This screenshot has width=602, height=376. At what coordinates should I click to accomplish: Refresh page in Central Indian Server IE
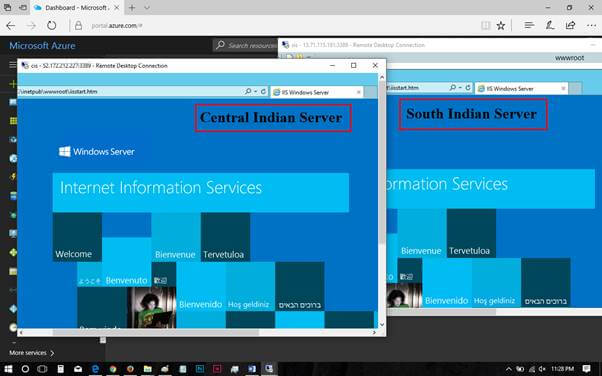263,91
